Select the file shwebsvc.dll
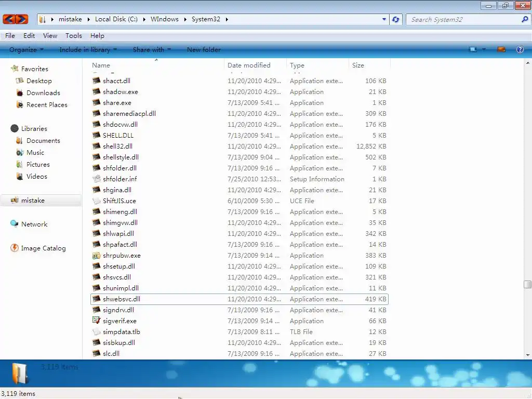This screenshot has width=532, height=399. (x=239, y=299)
